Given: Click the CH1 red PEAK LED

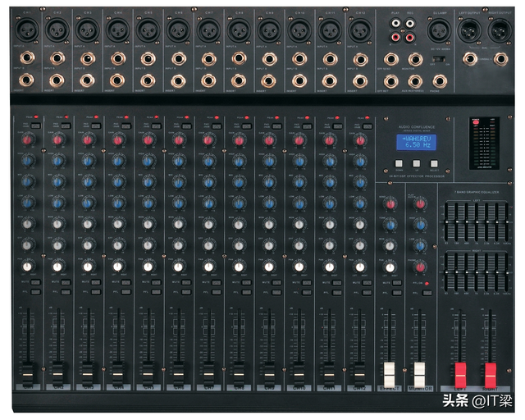Looking at the screenshot, I should 36,116.
